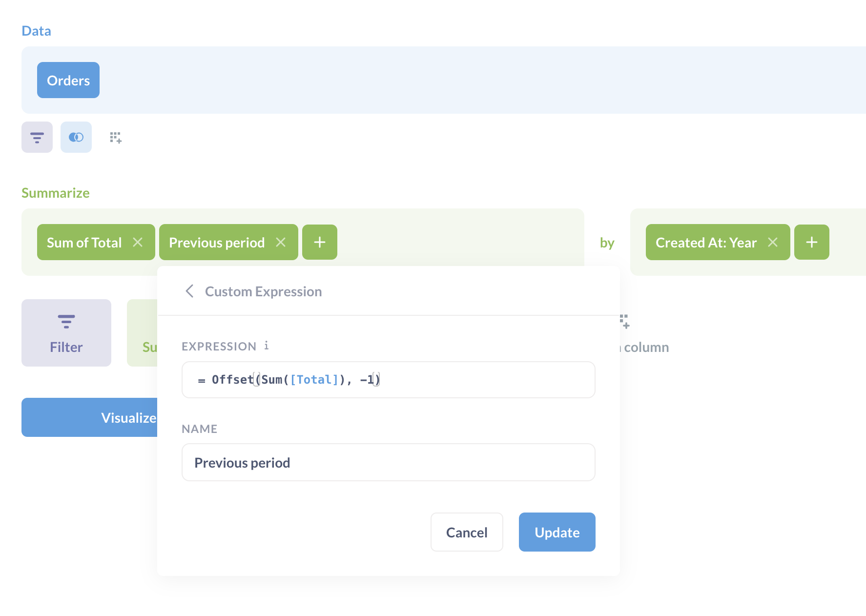Click the Orders data source button
The height and width of the screenshot is (616, 866).
tap(68, 80)
